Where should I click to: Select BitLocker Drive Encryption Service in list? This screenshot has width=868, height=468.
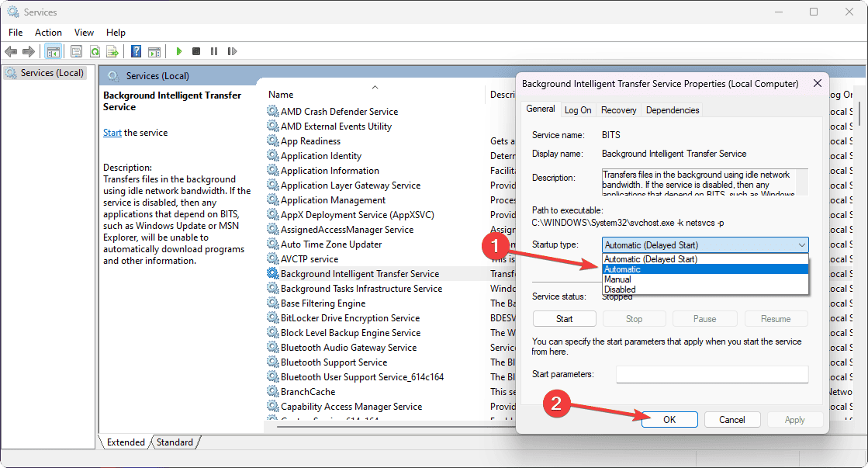pos(350,318)
